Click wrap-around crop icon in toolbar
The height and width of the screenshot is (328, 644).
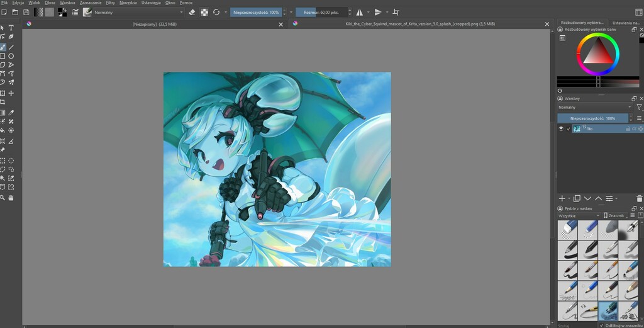point(396,13)
